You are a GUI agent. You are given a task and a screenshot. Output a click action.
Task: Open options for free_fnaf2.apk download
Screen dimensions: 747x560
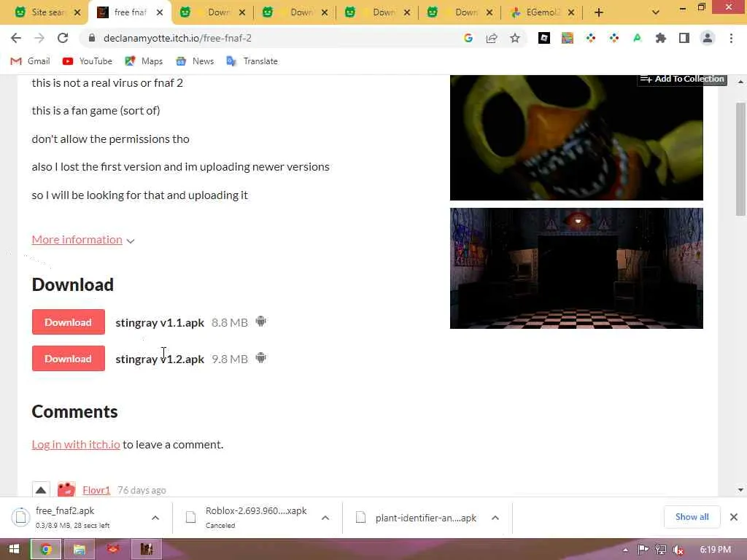click(155, 518)
